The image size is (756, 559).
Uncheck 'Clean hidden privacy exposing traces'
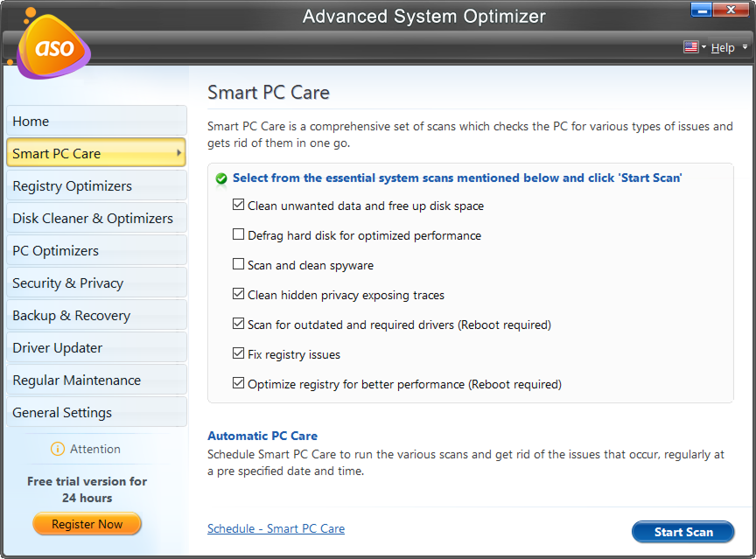(x=239, y=295)
